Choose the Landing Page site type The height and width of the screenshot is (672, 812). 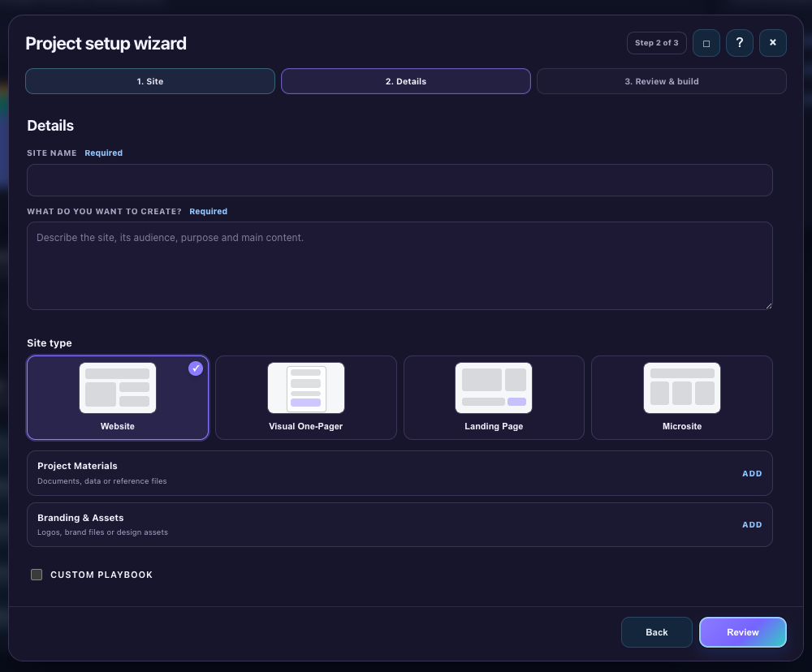(x=494, y=398)
